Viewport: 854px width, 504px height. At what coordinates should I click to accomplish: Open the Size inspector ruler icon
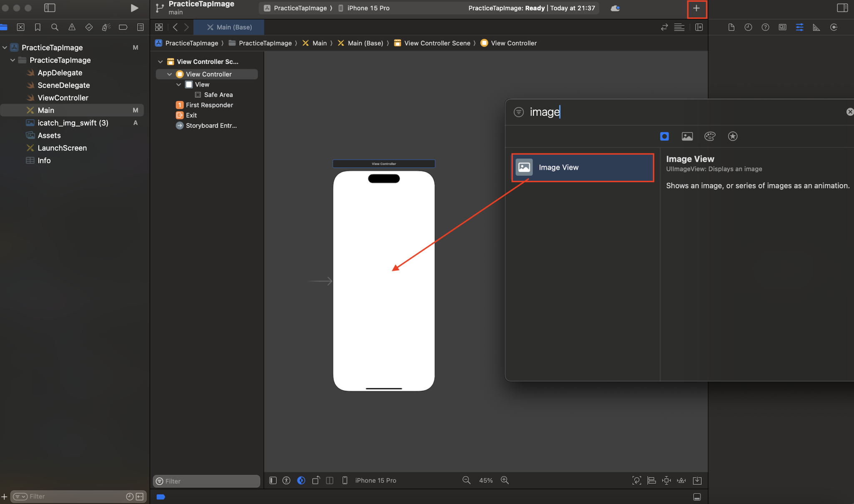tap(816, 27)
